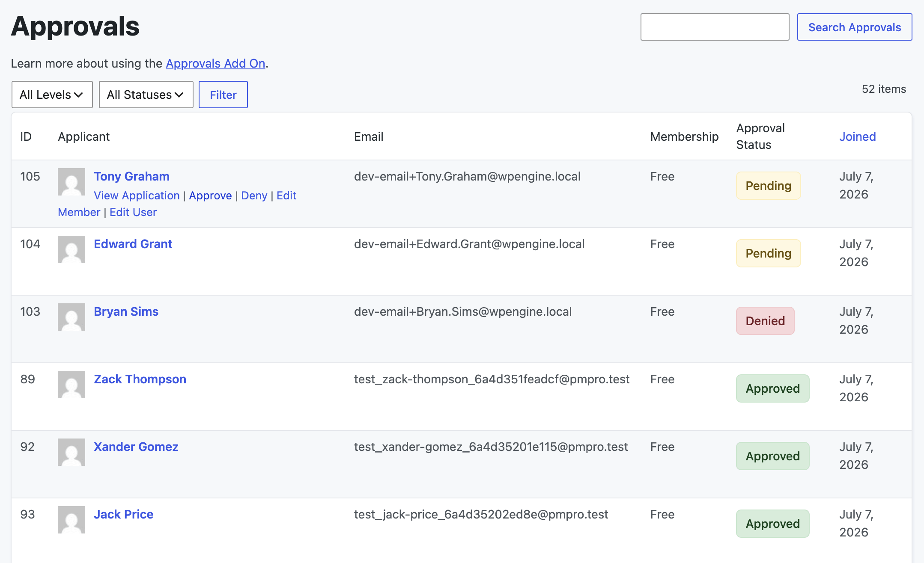Open the All Levels dropdown
Screen dimensions: 924x563
[52, 95]
